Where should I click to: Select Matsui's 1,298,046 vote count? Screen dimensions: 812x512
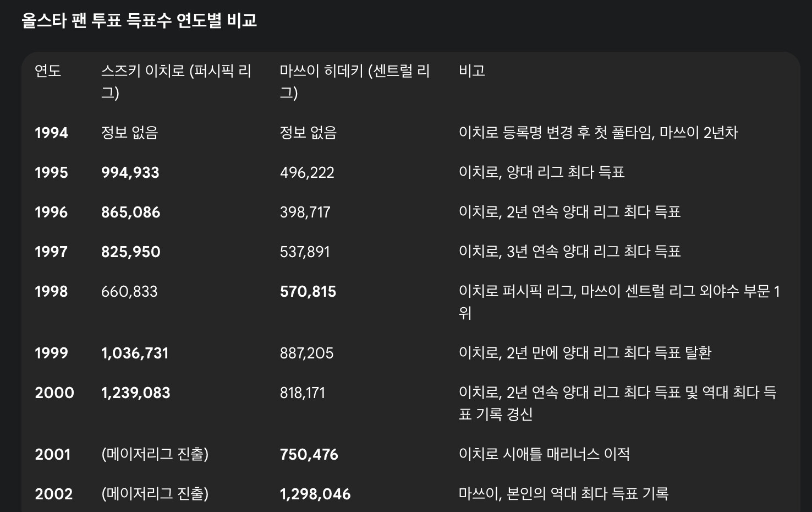point(315,494)
